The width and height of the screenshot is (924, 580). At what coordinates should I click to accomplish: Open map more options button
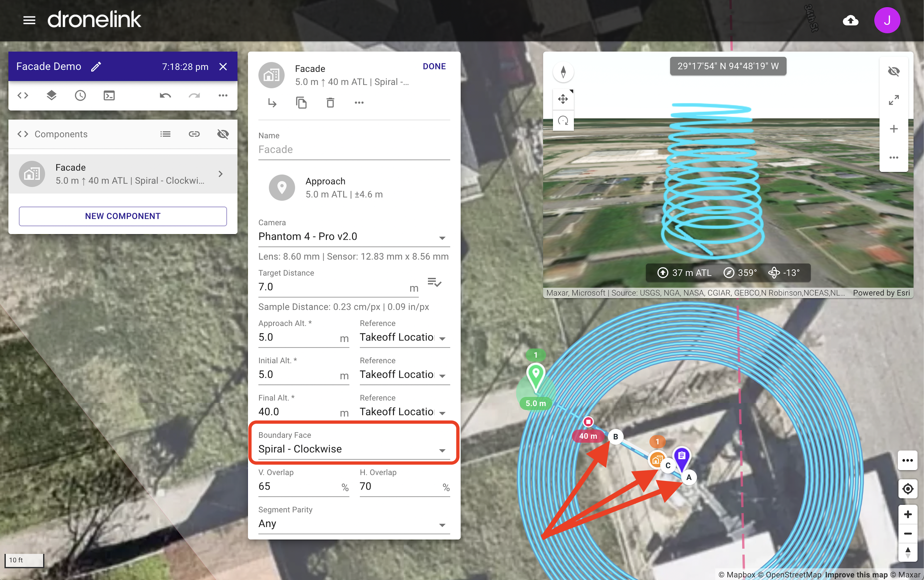click(x=907, y=460)
